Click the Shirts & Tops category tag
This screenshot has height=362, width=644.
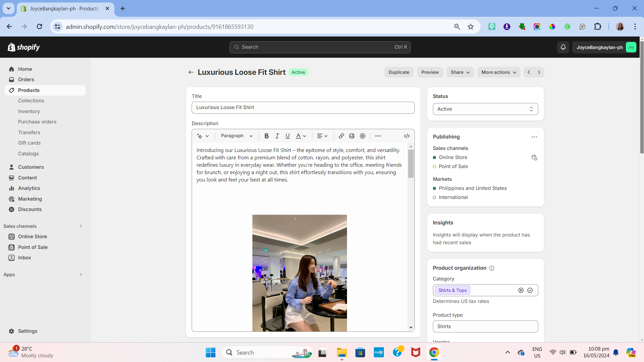coord(452,290)
